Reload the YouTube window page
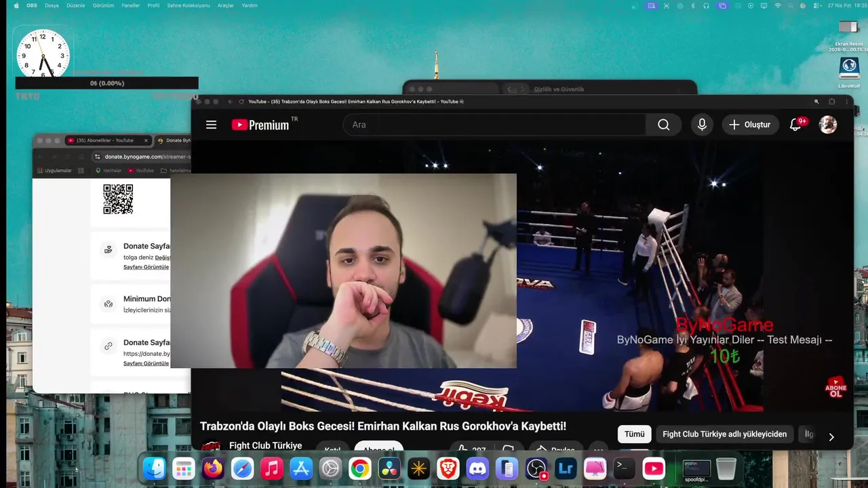 pos(241,102)
